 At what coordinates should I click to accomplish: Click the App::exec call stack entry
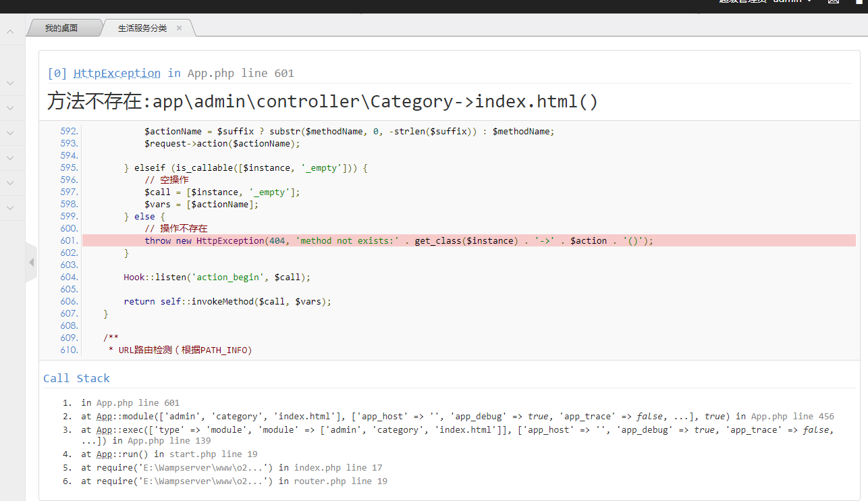[x=458, y=435]
